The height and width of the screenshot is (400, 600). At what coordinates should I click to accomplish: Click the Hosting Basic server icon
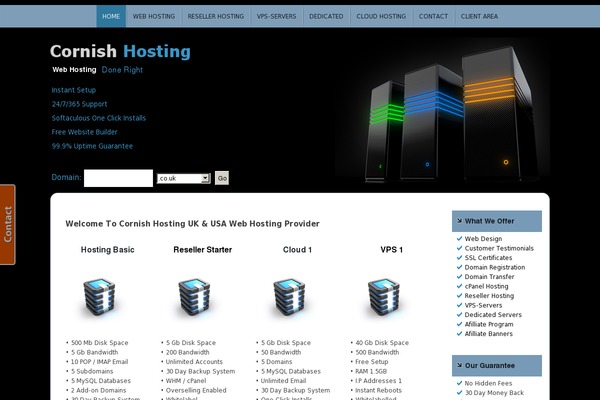[x=99, y=297]
